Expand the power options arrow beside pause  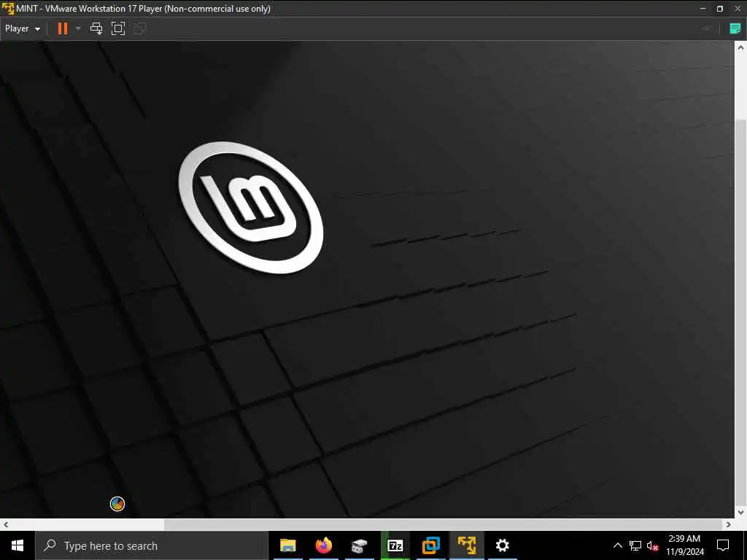tap(78, 28)
